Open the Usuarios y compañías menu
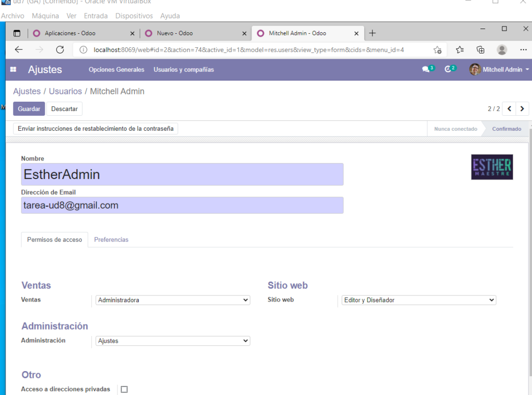Image resolution: width=532 pixels, height=395 pixels. (x=183, y=70)
